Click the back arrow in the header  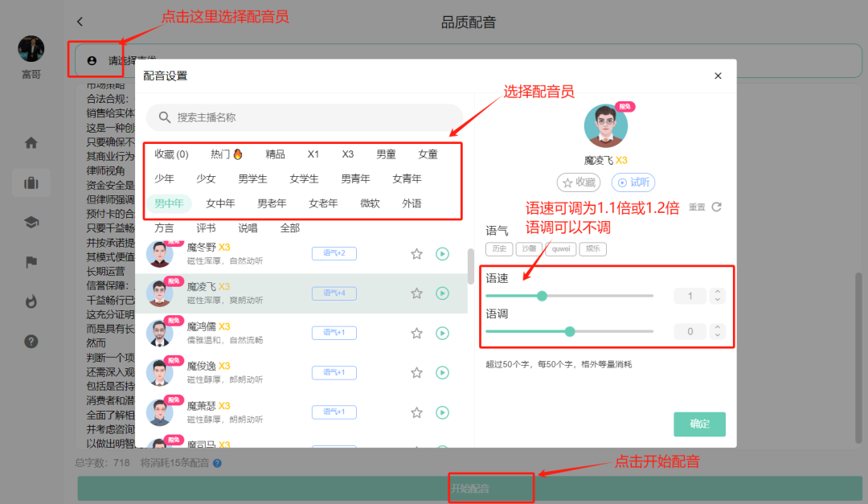pyautogui.click(x=80, y=22)
